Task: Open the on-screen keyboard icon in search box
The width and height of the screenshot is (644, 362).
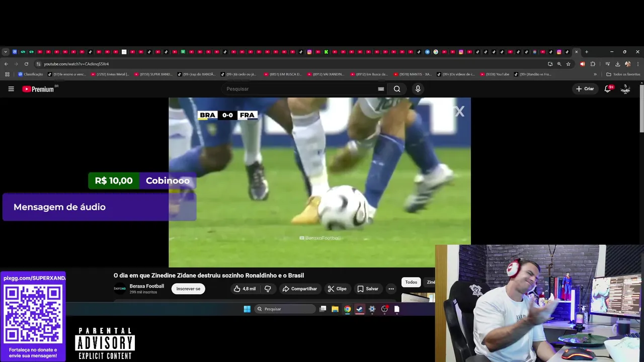Action: click(x=381, y=89)
